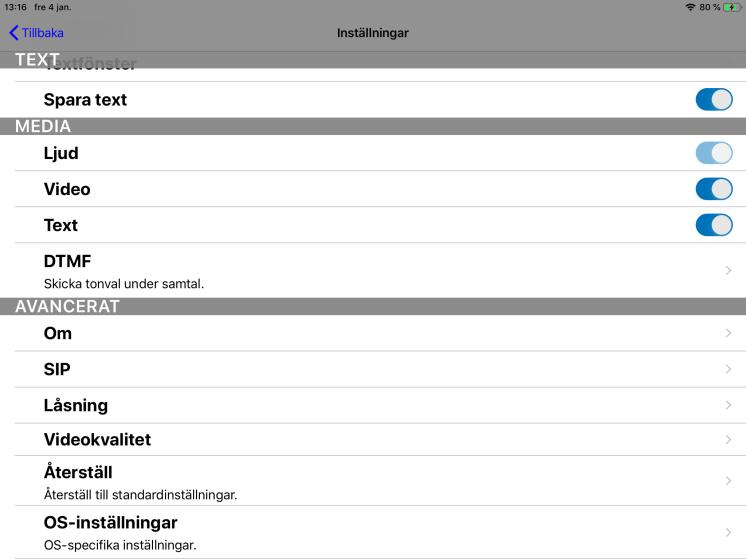This screenshot has height=559, width=746.
Task: Click the chevron icon on DTMF row
Action: pos(728,270)
